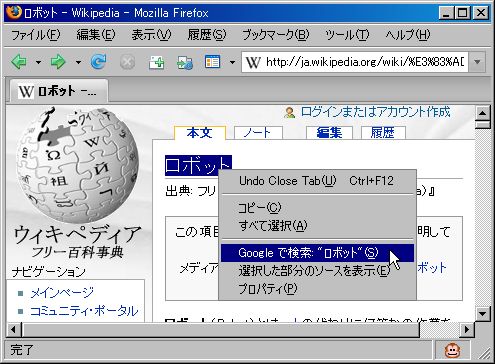Open a new tab with the plus icon

click(156, 62)
